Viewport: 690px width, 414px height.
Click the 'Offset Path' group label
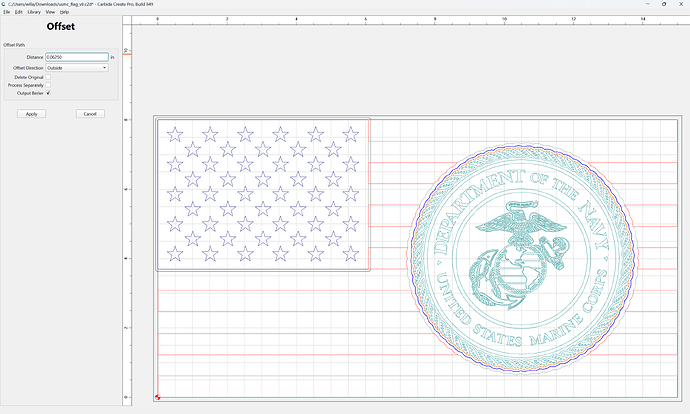pyautogui.click(x=14, y=45)
